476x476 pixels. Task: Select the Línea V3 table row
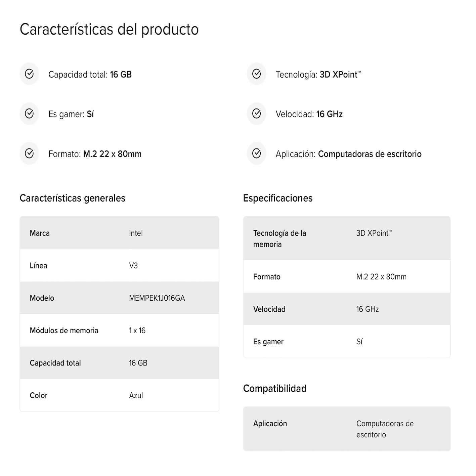click(x=119, y=265)
